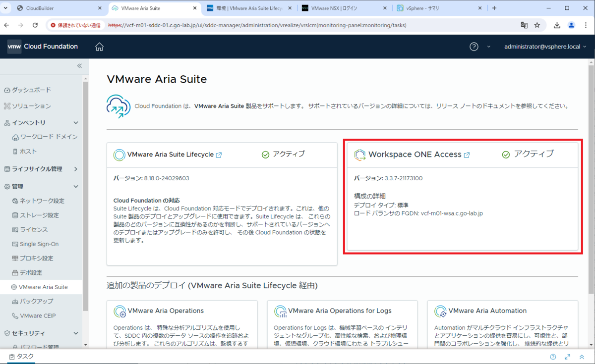595x364 pixels.
Task: Click the tasks panel help circle icon
Action: pyautogui.click(x=553, y=357)
